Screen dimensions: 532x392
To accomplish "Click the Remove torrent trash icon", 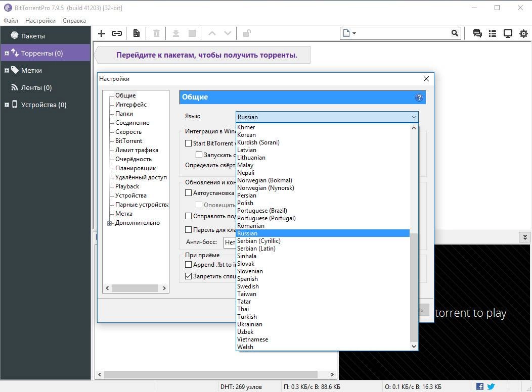I will click(x=156, y=33).
